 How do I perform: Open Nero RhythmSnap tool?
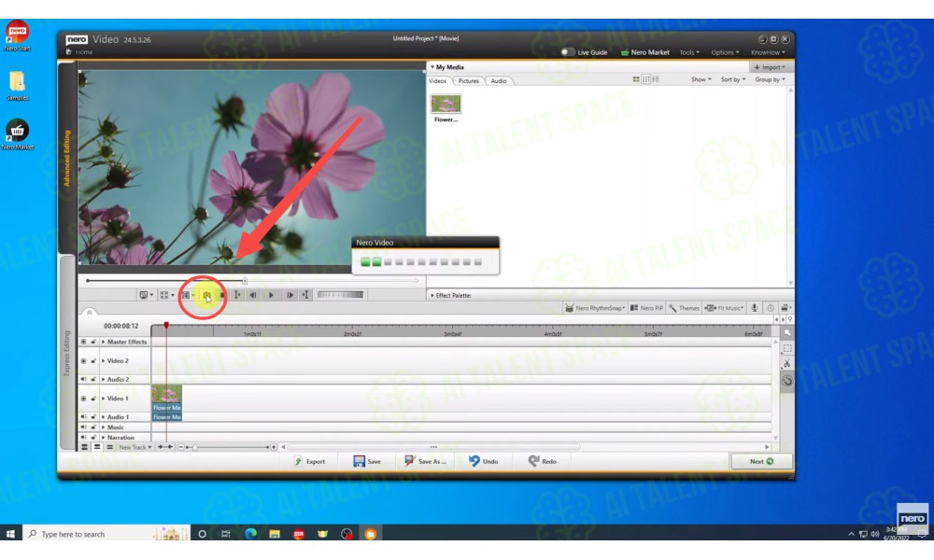click(x=594, y=308)
